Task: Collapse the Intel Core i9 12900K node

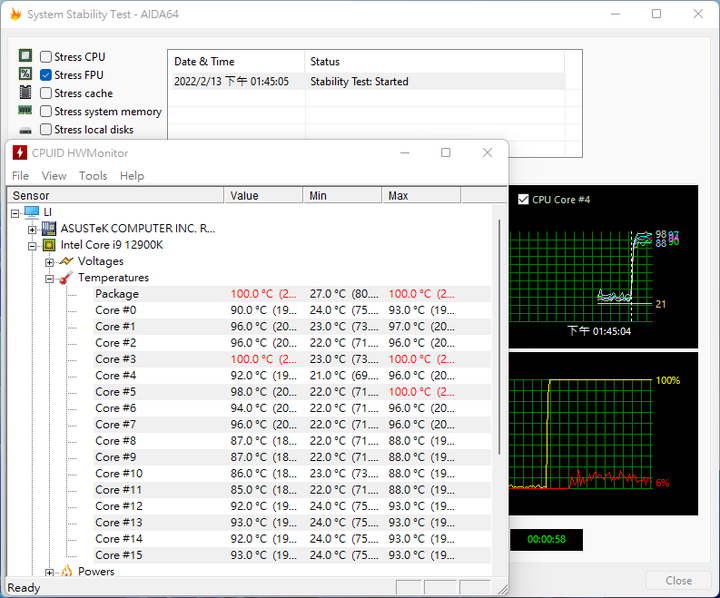Action: pos(32,246)
